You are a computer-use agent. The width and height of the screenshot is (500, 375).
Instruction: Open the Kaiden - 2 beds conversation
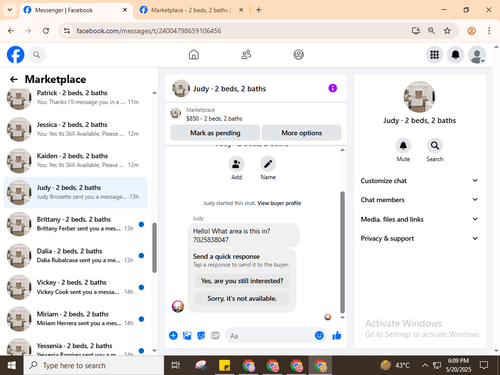[x=75, y=160]
